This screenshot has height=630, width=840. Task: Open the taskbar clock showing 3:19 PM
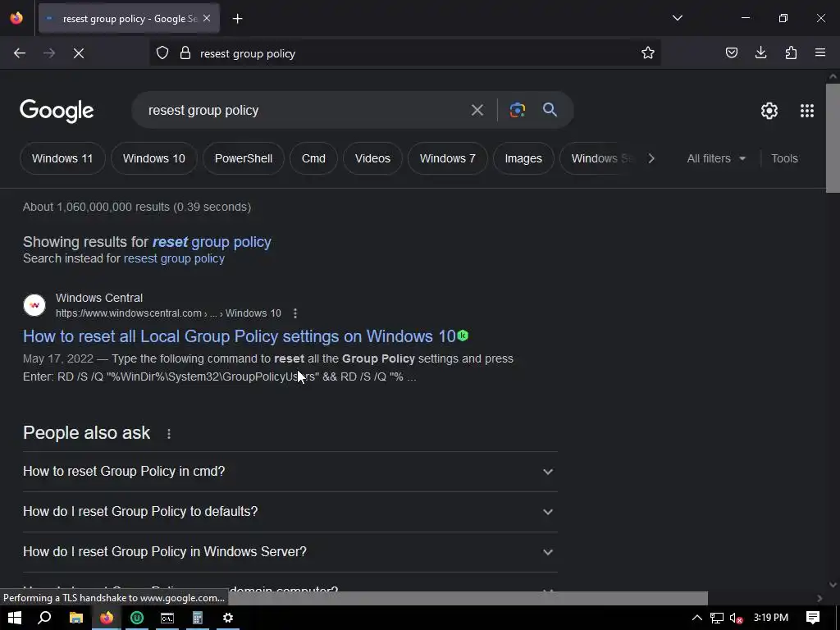pos(771,618)
